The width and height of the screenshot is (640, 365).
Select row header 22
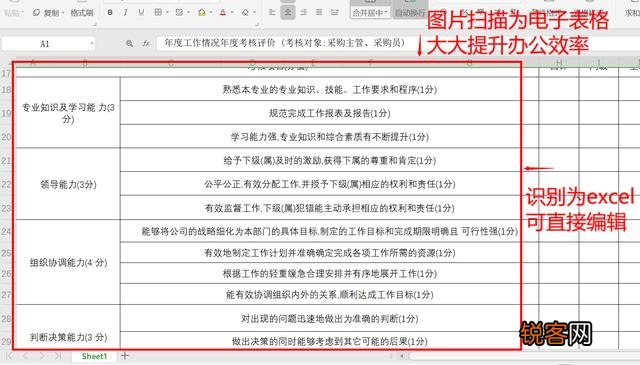click(6, 184)
